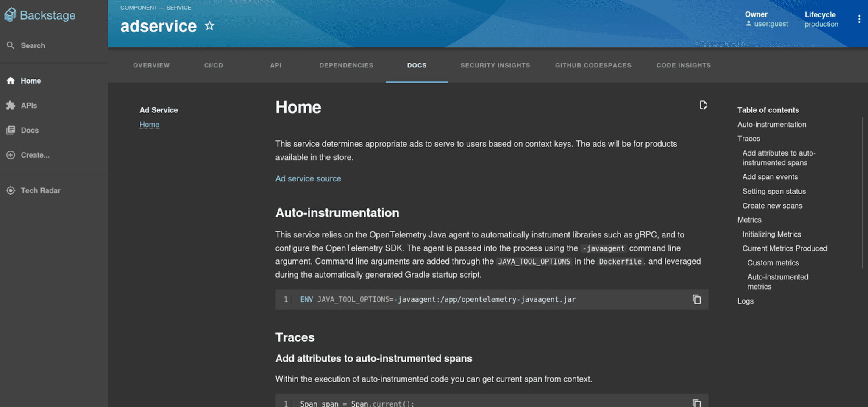Screen dimensions: 868x407
Task: Open Docs from the left sidebar
Action: click(29, 130)
